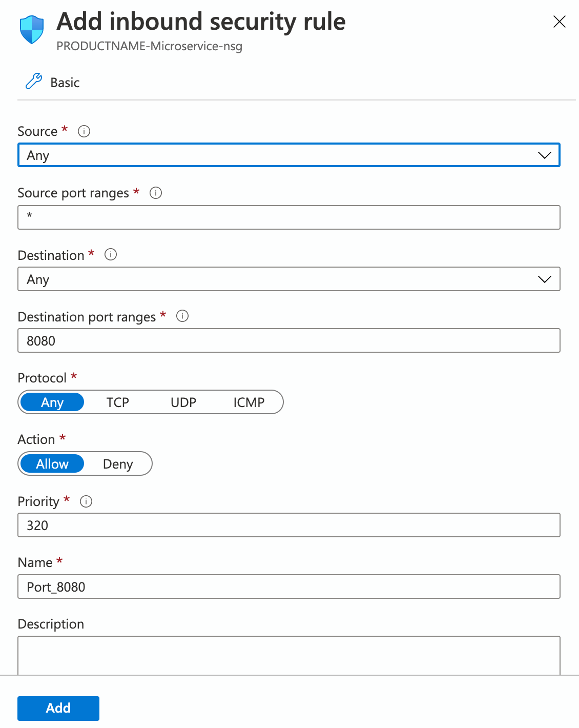Select UDP in the Protocol selector

click(183, 402)
